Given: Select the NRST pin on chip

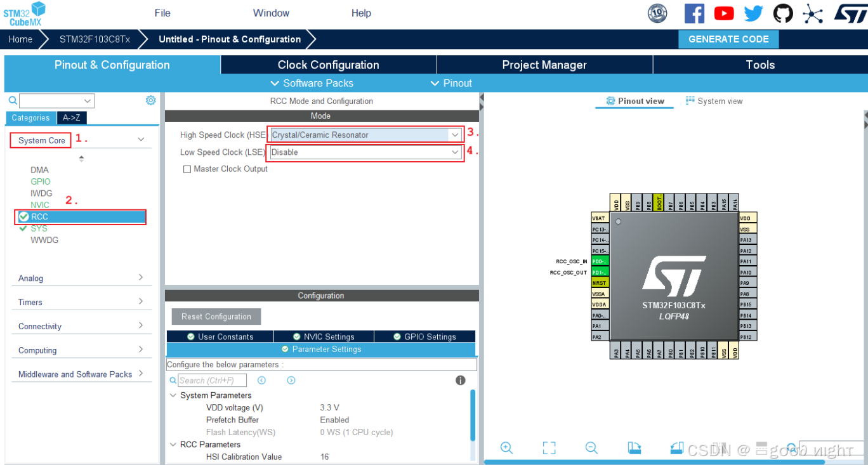Looking at the screenshot, I should tap(600, 283).
